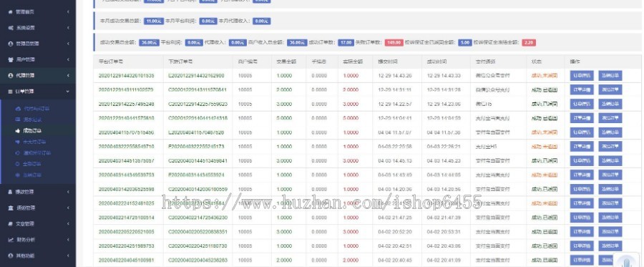
Task: Open the second submenu entry below the cloud item
Action: pos(32,120)
